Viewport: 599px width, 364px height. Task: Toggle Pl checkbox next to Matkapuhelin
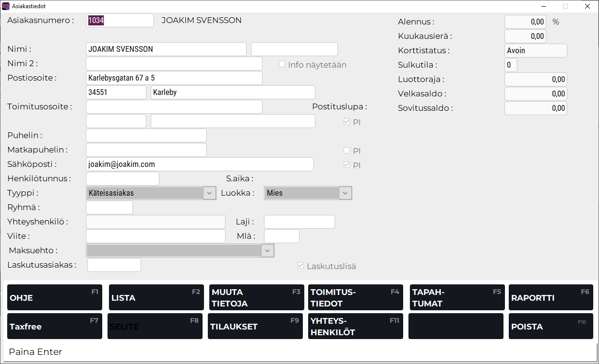click(347, 151)
